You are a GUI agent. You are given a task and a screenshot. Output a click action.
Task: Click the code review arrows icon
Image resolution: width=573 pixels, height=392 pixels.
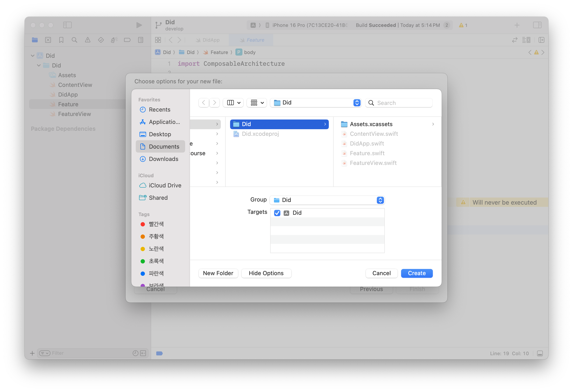pyautogui.click(x=515, y=40)
